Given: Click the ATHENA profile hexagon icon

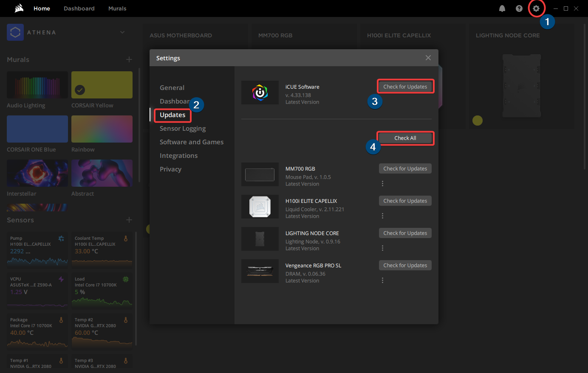Looking at the screenshot, I should click(15, 32).
